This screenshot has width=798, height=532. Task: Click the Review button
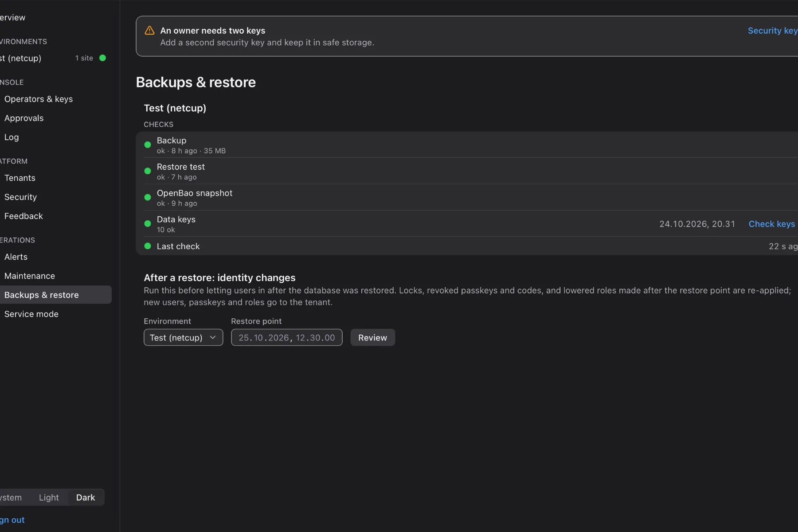(372, 337)
